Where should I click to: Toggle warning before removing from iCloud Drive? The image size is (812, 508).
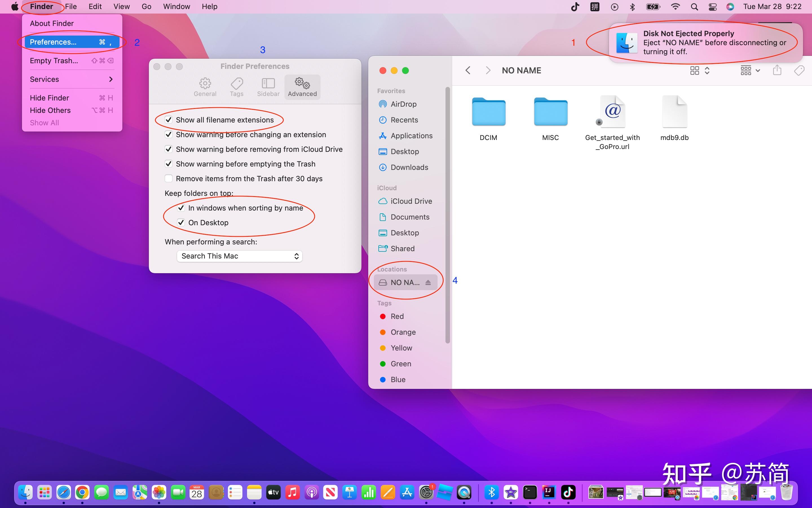pyautogui.click(x=169, y=149)
